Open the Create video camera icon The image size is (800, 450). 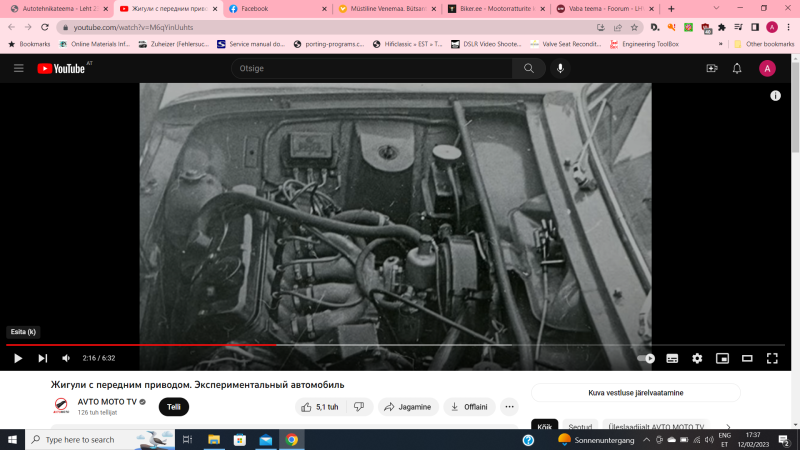712,68
